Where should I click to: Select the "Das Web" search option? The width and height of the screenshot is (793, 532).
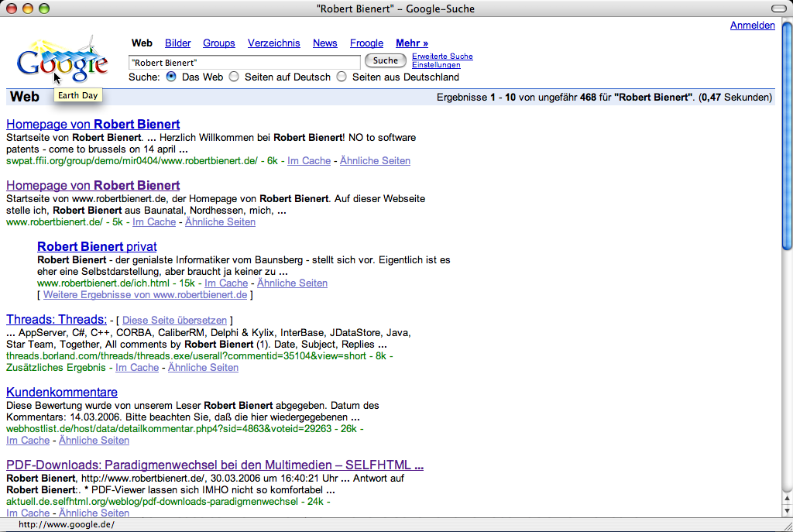tap(171, 77)
